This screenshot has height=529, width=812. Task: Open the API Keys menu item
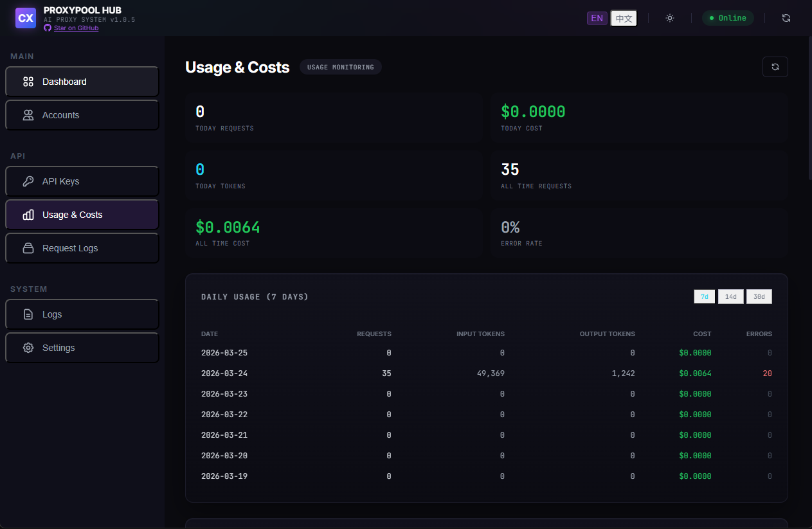82,181
